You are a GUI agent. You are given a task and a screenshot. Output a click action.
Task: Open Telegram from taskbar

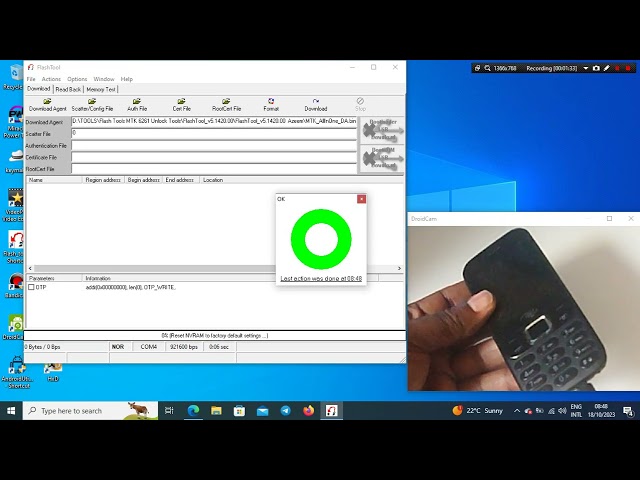(x=285, y=411)
